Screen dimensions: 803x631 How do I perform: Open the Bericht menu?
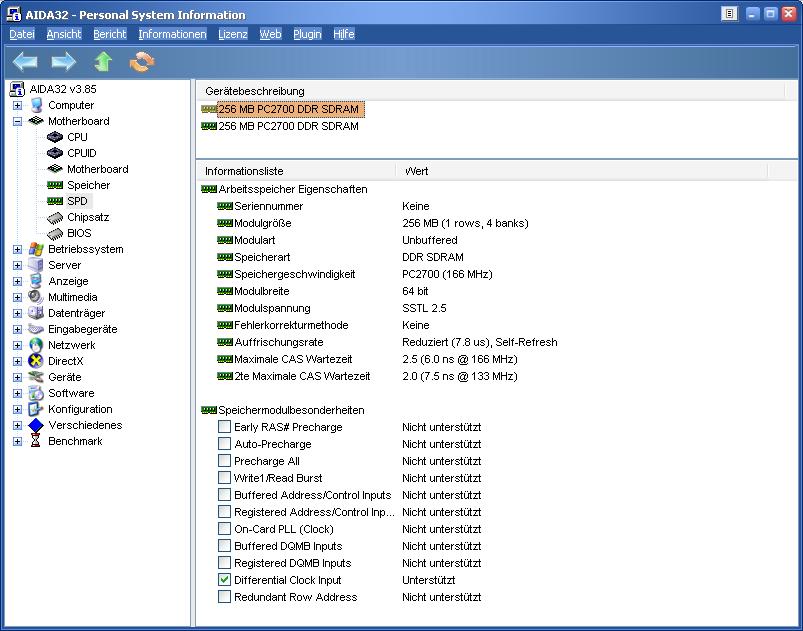click(x=110, y=34)
